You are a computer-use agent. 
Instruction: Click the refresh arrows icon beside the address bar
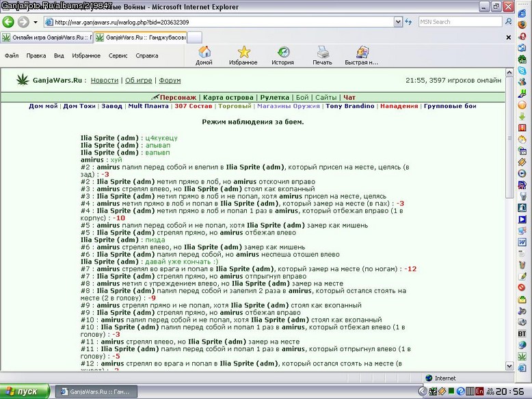(x=408, y=22)
